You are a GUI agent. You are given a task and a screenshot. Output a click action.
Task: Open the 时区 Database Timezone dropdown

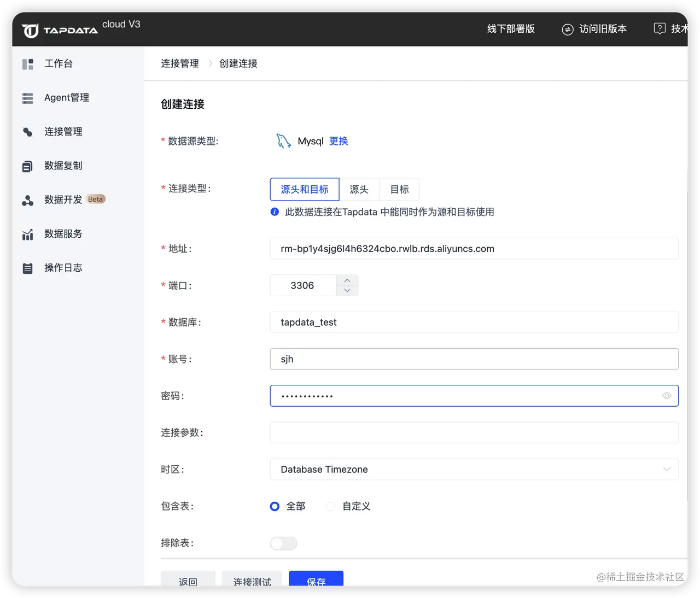[474, 470]
